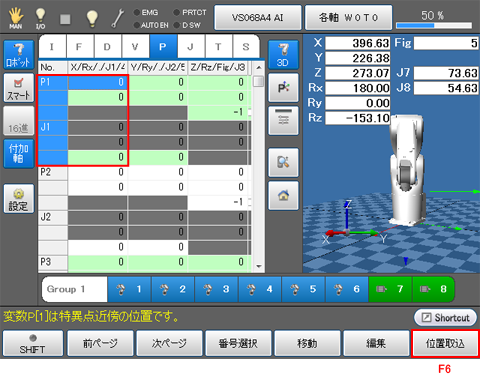This screenshot has width=480, height=375.
Task: Toggle the スマート mode button
Action: pos(19,88)
